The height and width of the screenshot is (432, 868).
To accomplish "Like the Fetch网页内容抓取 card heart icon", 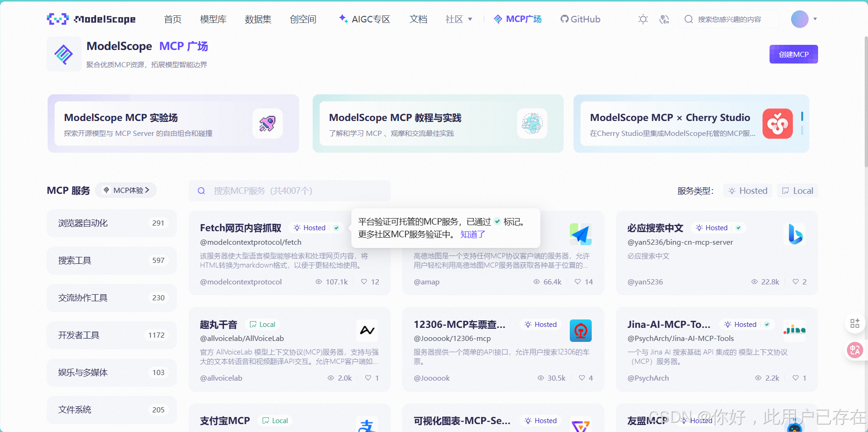I will tap(364, 282).
